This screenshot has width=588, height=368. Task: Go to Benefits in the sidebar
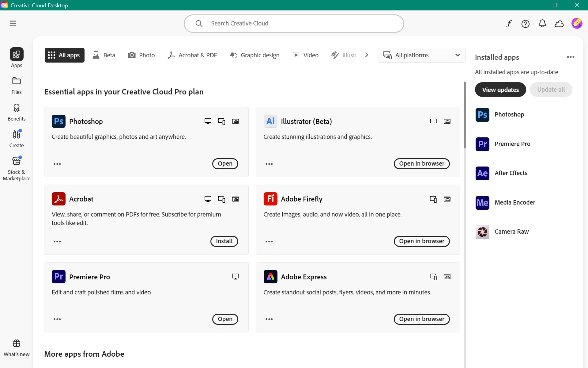17,112
